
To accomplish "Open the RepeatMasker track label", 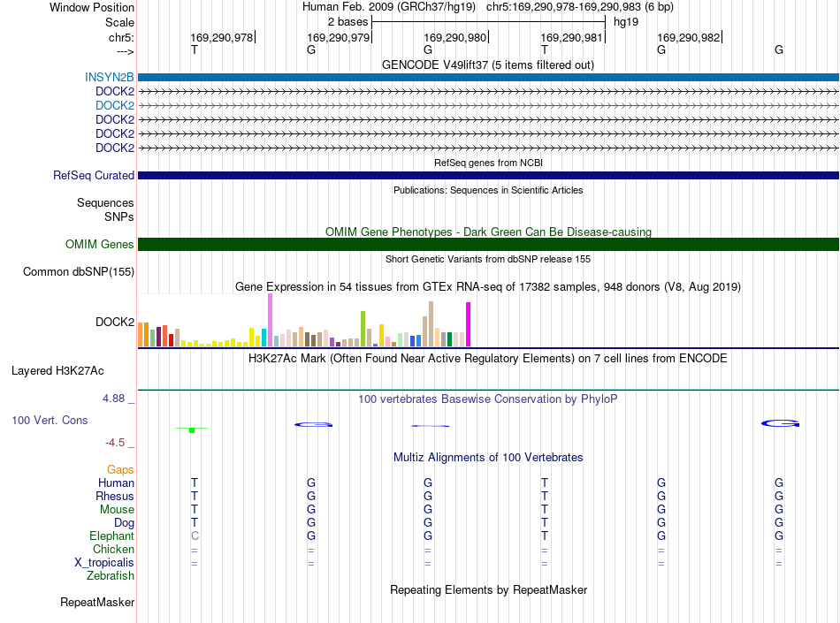I will [x=97, y=603].
